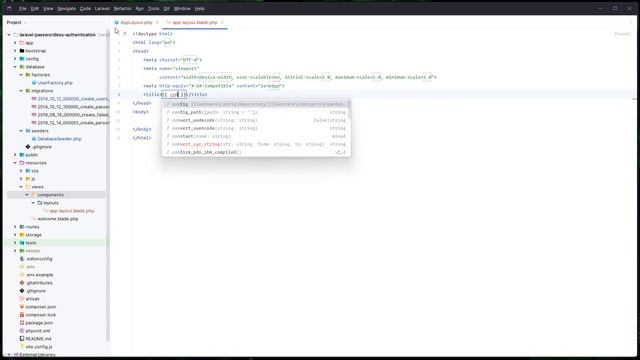Choose the constant completion suggestion
This screenshot has width=640, height=360.
[256, 136]
